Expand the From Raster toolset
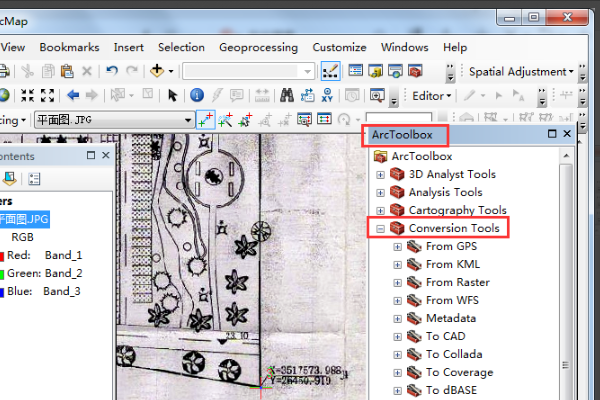 [398, 282]
